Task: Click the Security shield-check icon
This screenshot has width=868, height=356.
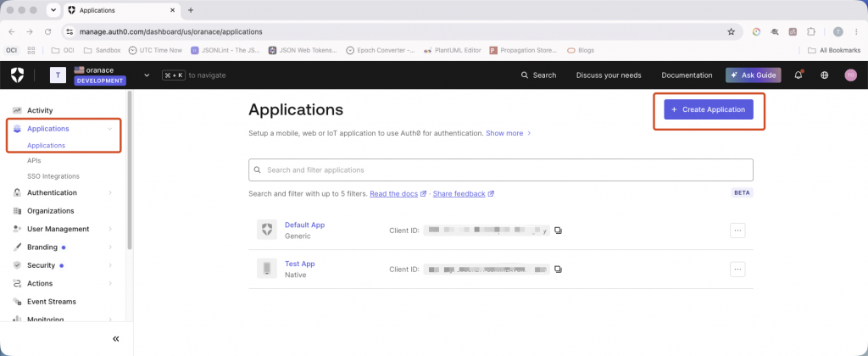Action: coord(17,265)
